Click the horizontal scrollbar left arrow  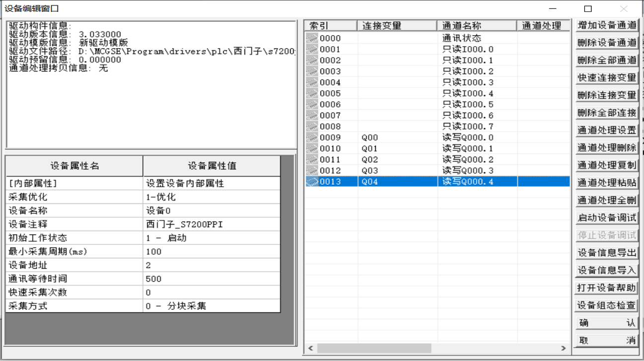pyautogui.click(x=311, y=348)
